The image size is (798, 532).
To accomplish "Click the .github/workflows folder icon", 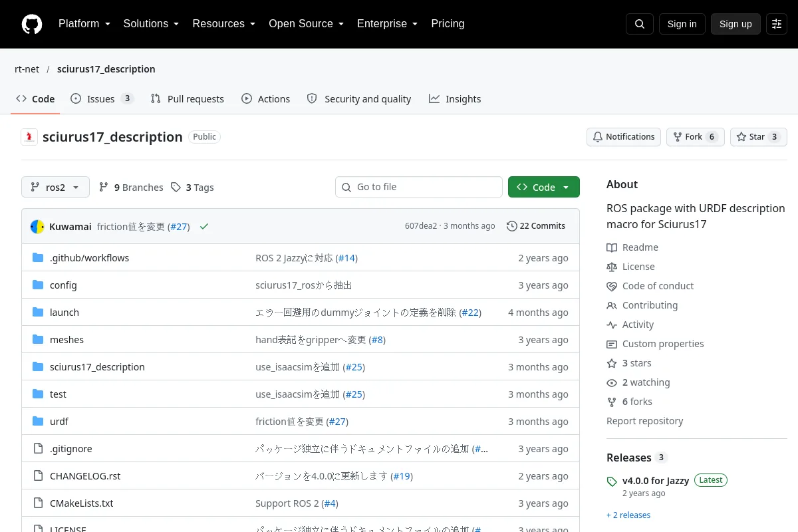I will [38, 258].
